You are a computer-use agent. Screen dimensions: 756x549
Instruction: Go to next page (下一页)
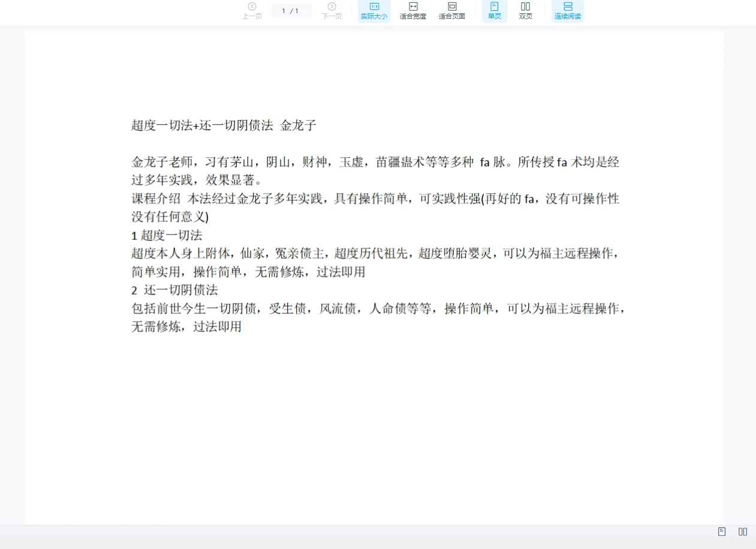332,11
